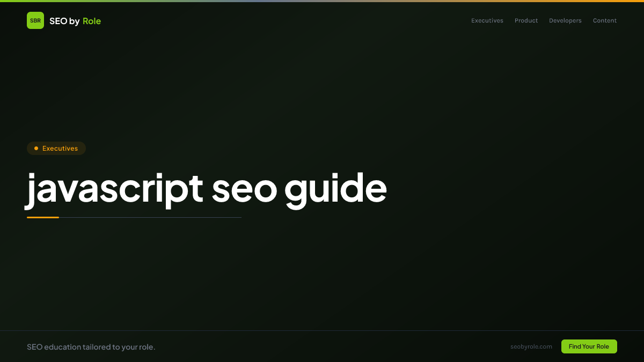Click the footer divider line above the tagline
This screenshot has height=362, width=644.
coord(322,331)
